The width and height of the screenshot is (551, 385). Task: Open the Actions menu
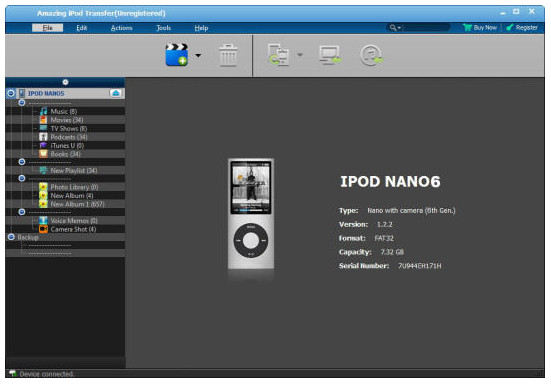[x=122, y=28]
